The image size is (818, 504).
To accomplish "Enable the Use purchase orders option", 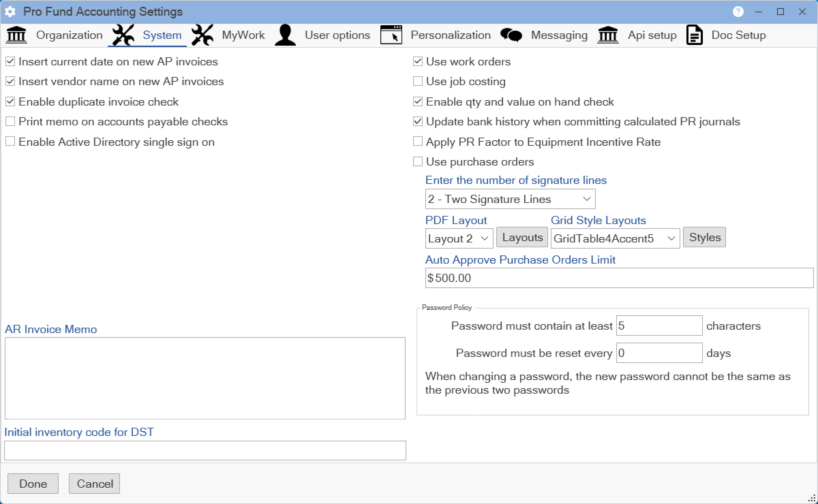I will point(418,162).
